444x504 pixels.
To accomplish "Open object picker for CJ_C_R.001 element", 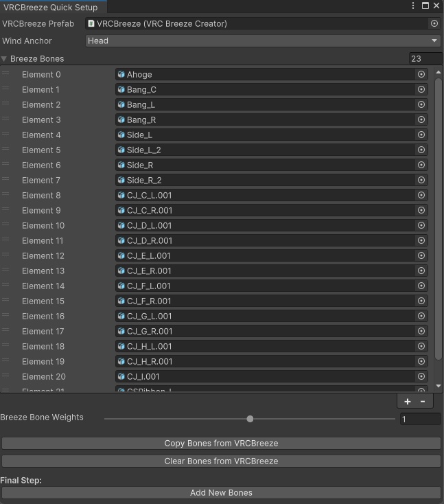I will (421, 210).
